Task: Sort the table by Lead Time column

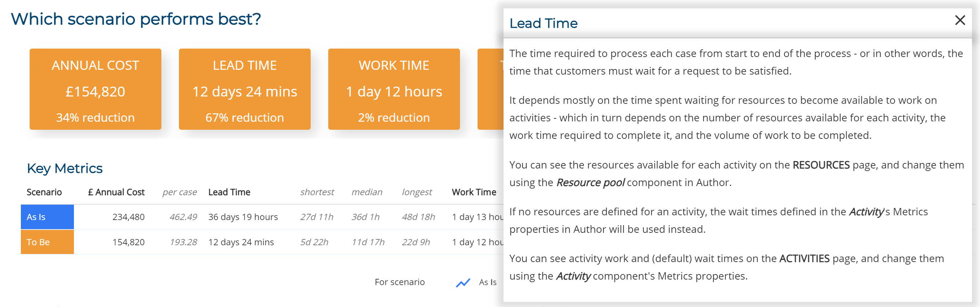Action: [x=229, y=192]
